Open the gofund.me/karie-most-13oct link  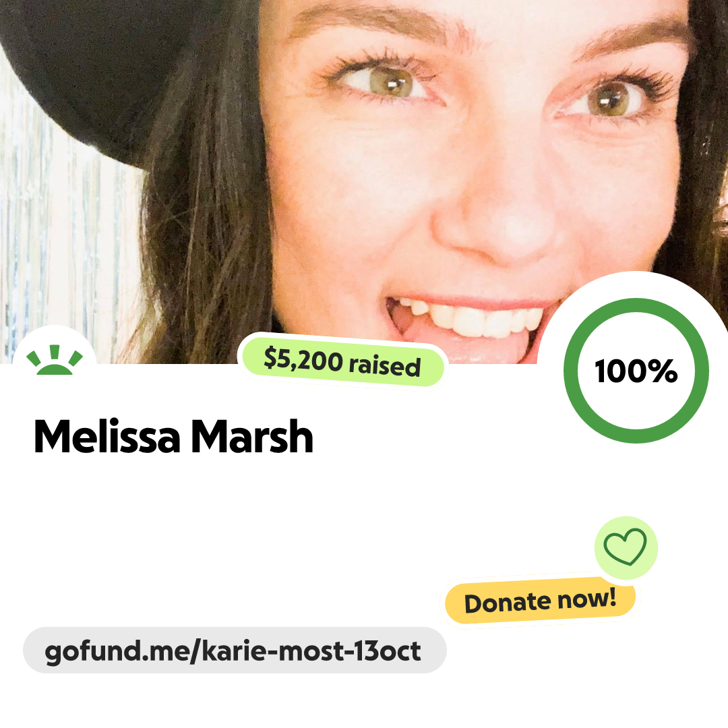pos(235,650)
